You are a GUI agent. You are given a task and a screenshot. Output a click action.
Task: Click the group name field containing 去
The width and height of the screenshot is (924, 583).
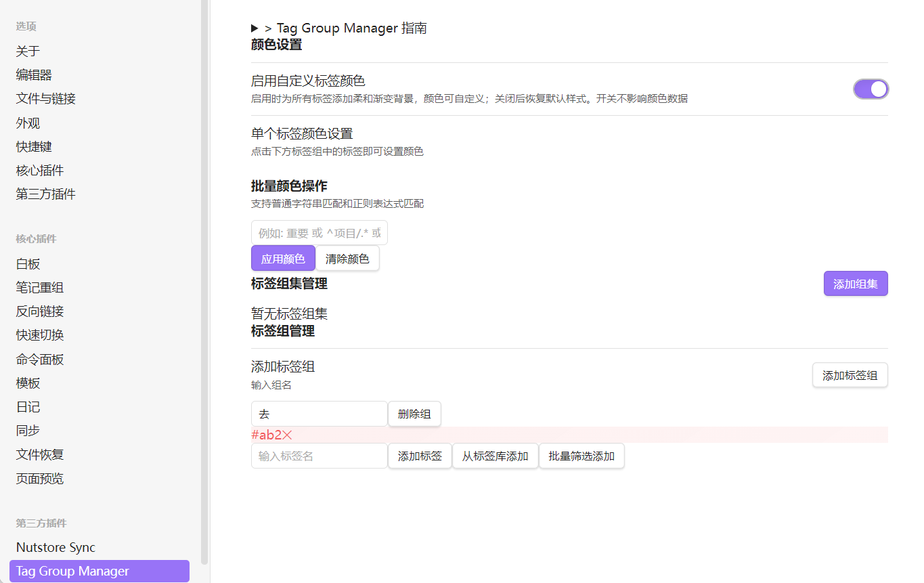tap(319, 414)
